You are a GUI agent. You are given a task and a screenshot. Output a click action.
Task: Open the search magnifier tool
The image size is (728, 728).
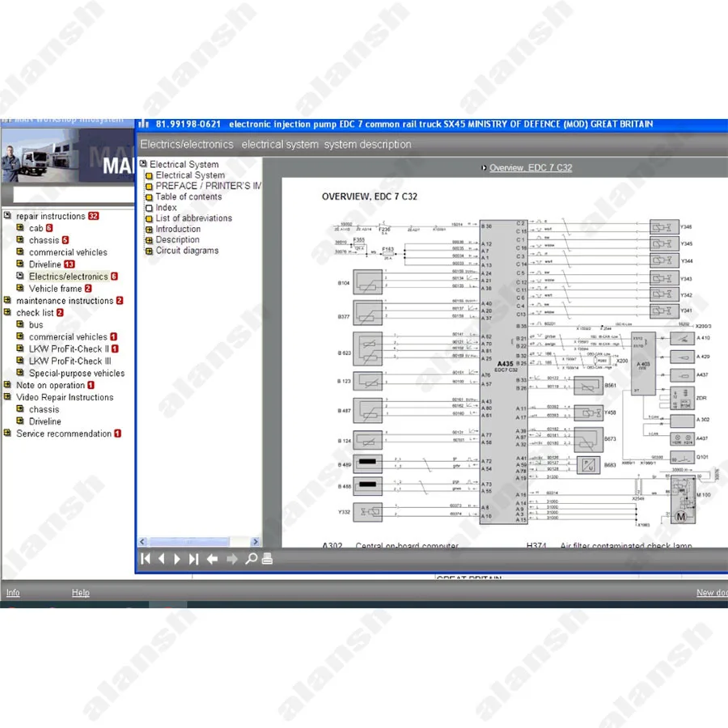tap(252, 558)
